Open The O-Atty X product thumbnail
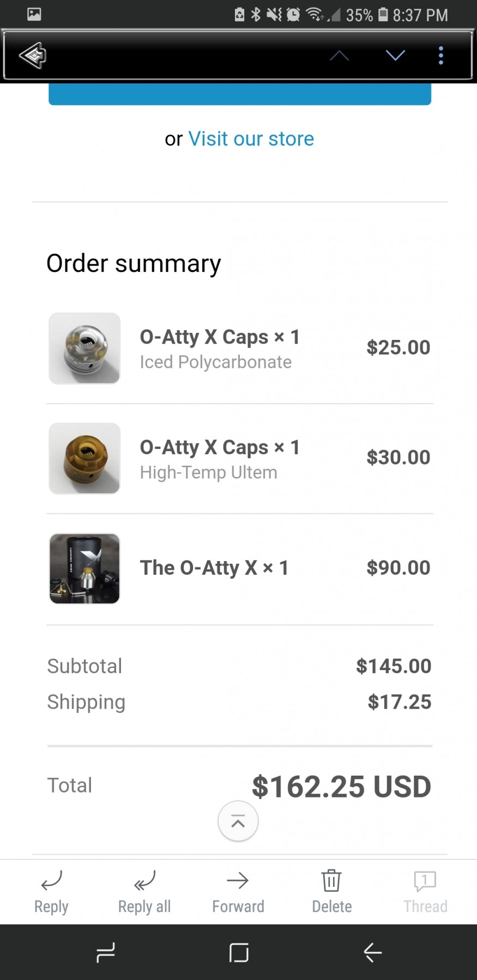 (84, 568)
